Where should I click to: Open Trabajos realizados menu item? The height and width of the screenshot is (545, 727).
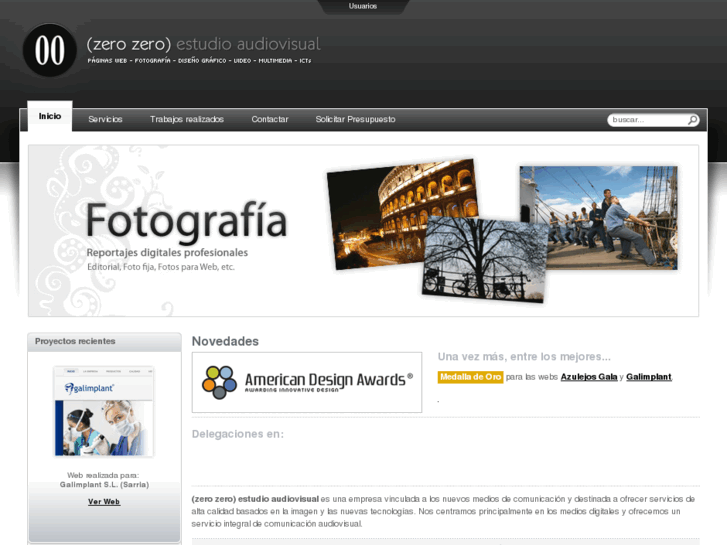pos(187,120)
